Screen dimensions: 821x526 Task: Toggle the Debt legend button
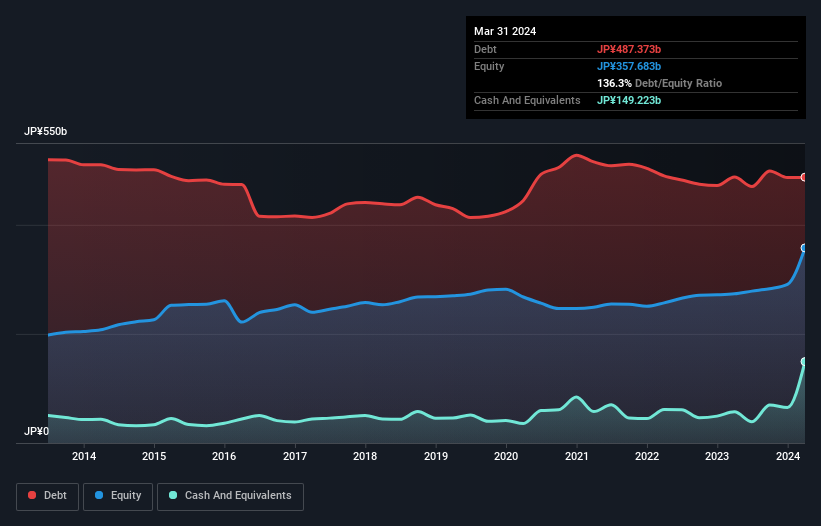48,496
